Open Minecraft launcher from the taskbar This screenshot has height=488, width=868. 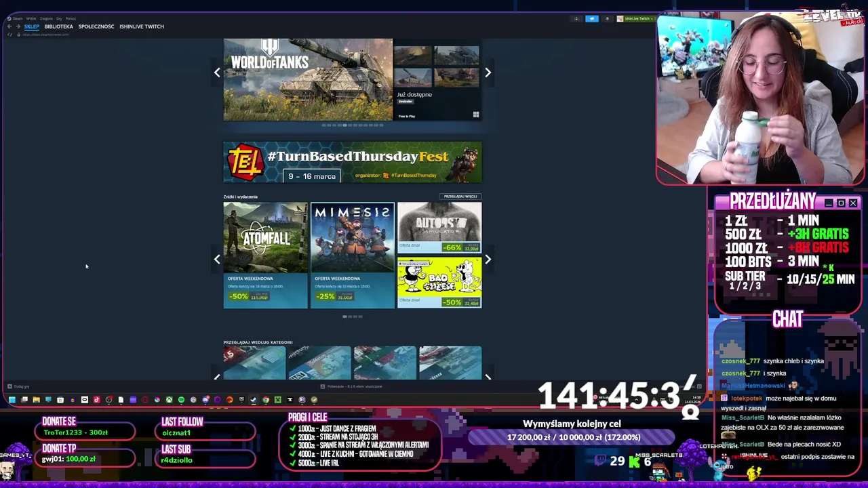pyautogui.click(x=278, y=400)
